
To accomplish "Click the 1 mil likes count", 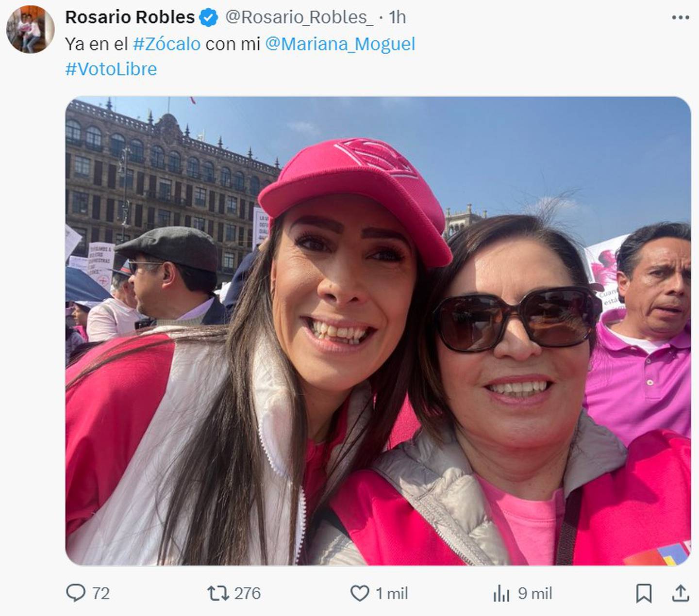I will [391, 593].
